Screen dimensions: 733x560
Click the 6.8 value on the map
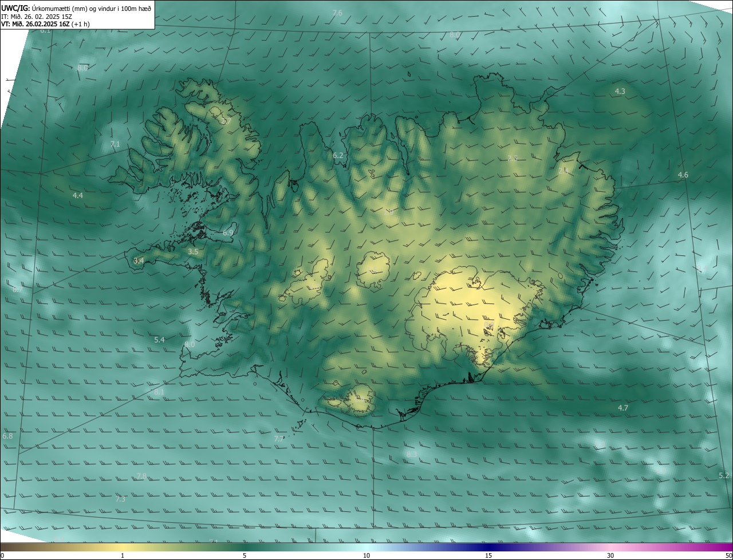pos(7,436)
